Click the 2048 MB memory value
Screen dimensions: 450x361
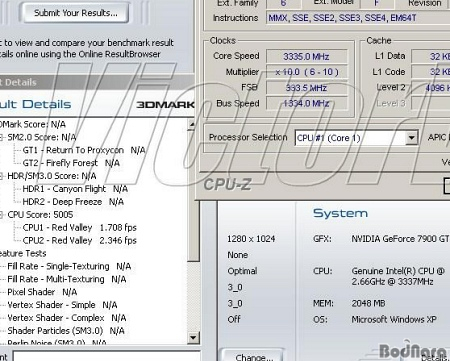point(368,303)
